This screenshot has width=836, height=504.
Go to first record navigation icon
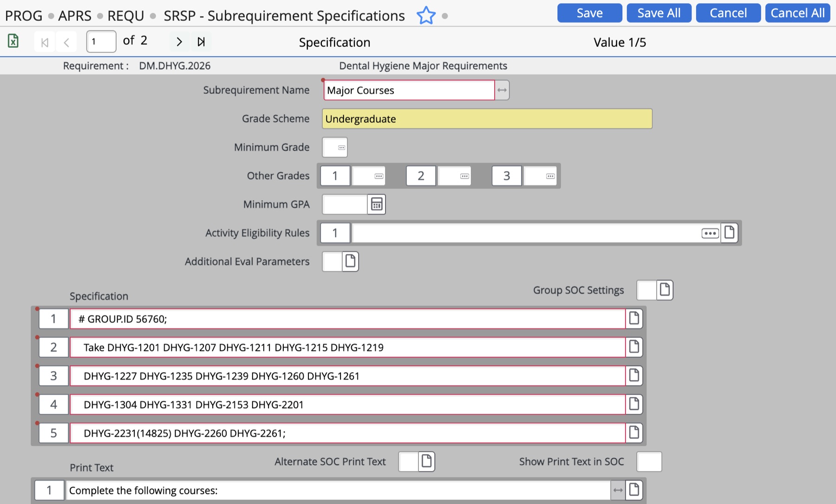[x=45, y=42]
